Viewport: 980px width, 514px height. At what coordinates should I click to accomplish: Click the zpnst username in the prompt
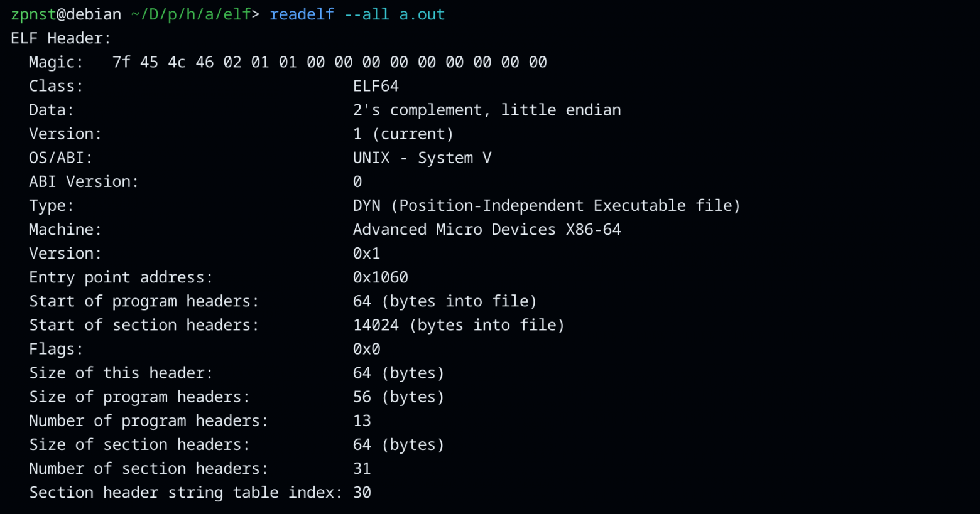[33, 14]
